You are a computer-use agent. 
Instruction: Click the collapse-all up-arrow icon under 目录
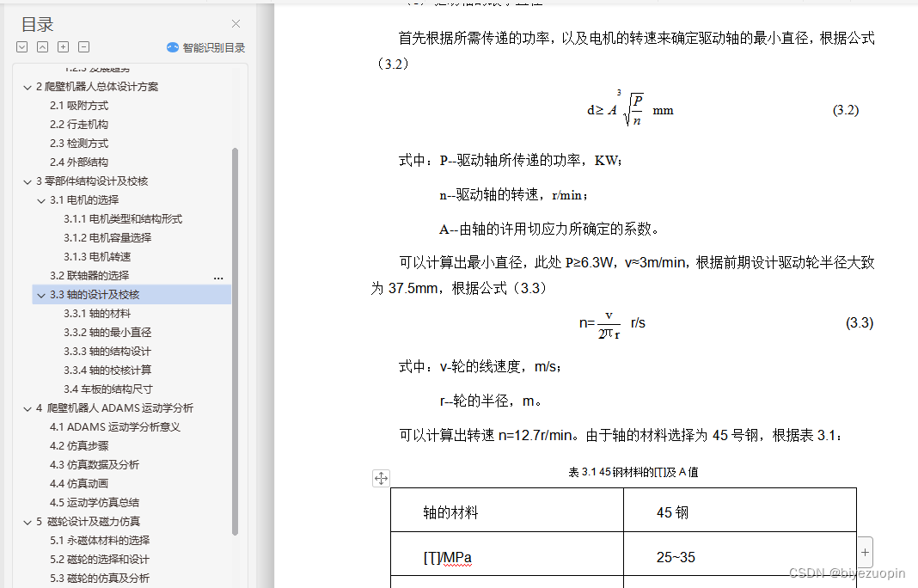pos(43,47)
